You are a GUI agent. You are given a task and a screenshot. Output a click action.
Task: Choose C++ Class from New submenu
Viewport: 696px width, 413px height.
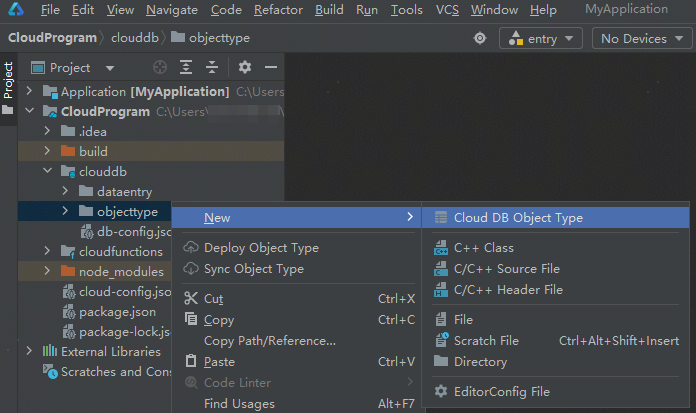pos(483,248)
